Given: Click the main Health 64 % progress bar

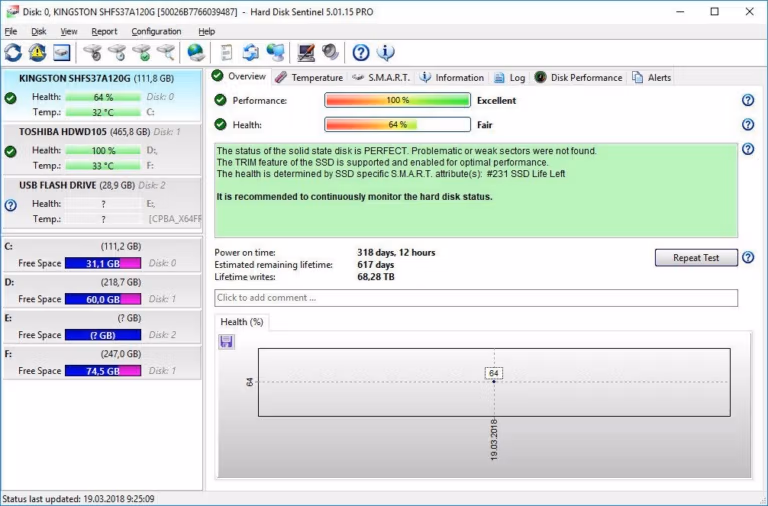Looking at the screenshot, I should click(x=397, y=124).
